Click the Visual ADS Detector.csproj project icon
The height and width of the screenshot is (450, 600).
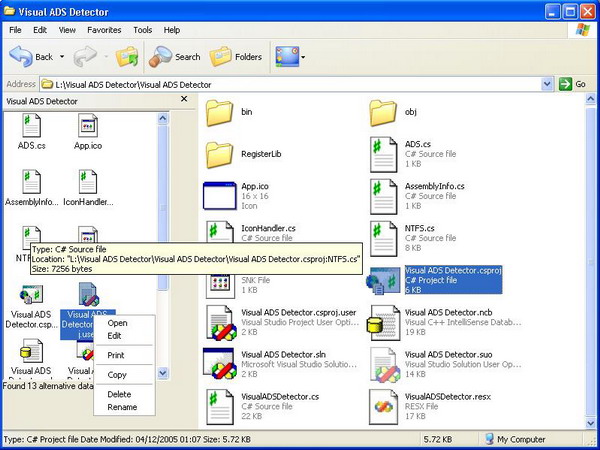tap(383, 281)
